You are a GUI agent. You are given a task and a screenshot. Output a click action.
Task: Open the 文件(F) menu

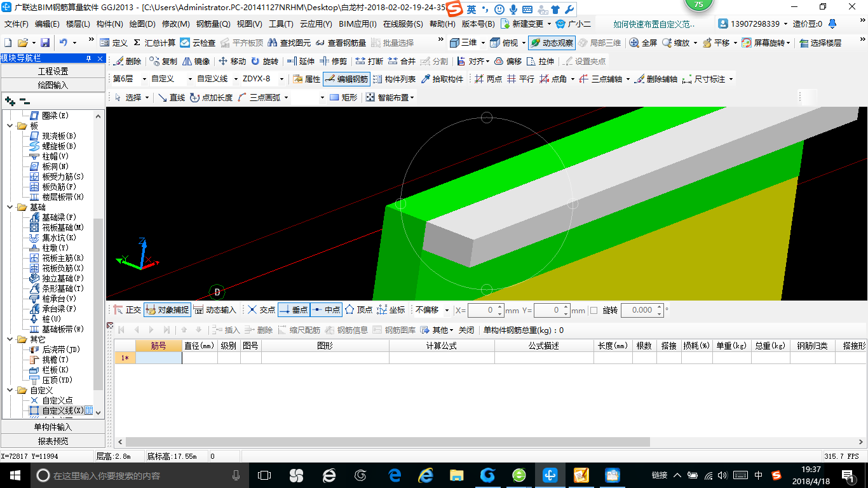(x=17, y=24)
